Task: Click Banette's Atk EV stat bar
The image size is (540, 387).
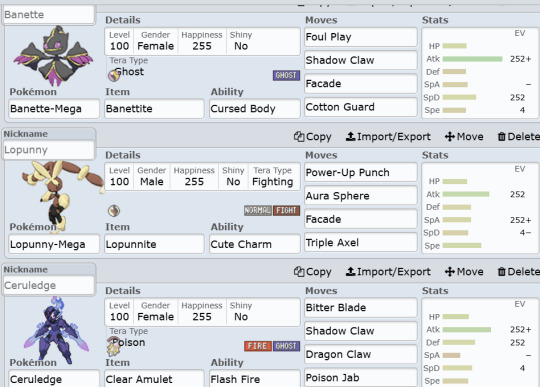Action: tap(472, 59)
